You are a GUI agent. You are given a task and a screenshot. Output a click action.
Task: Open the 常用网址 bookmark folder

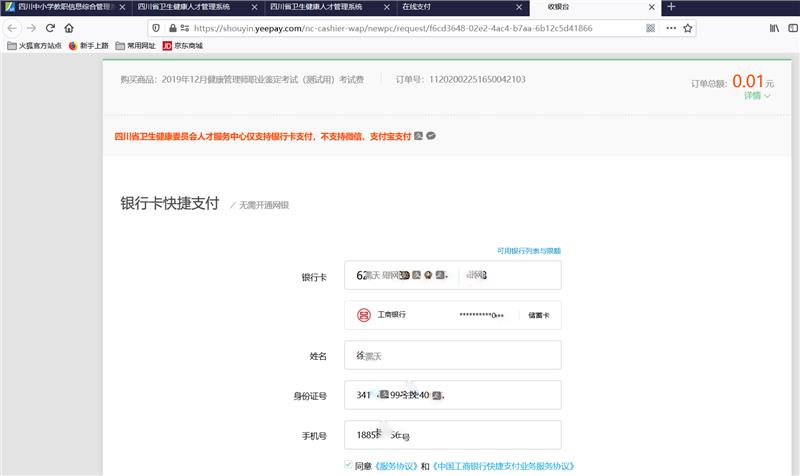pos(135,45)
